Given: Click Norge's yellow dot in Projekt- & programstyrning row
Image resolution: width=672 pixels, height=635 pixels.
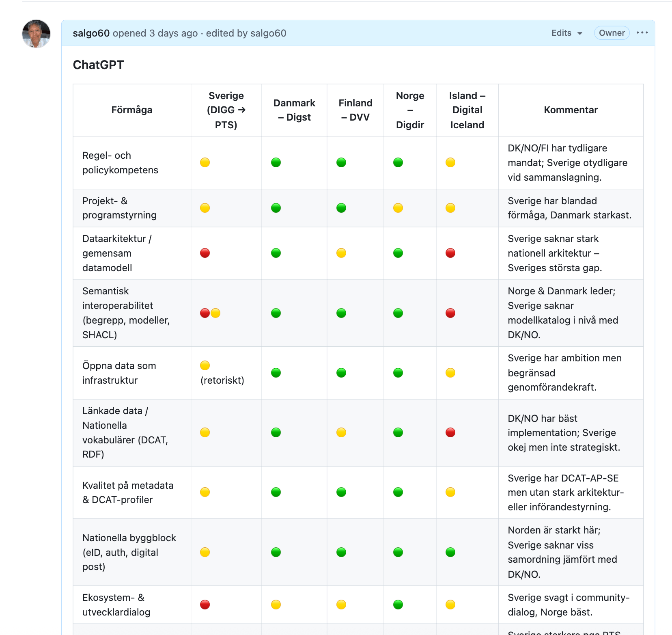Looking at the screenshot, I should 398,208.
